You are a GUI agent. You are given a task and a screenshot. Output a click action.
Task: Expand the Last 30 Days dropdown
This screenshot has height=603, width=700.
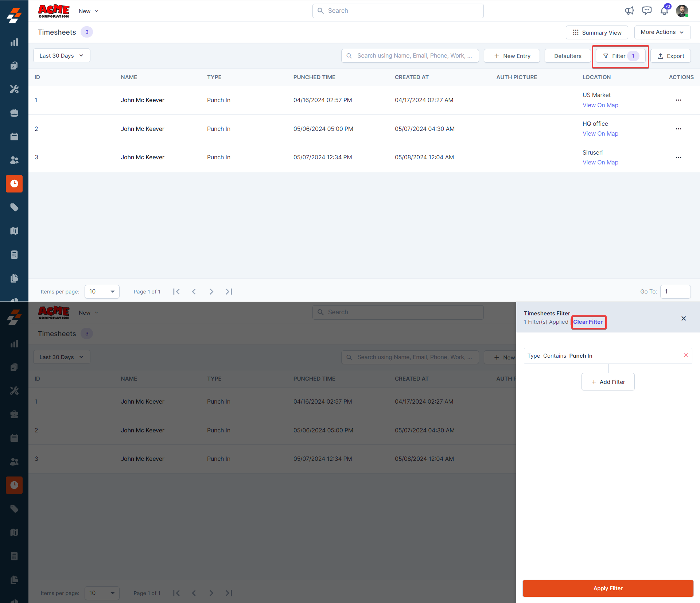point(62,56)
